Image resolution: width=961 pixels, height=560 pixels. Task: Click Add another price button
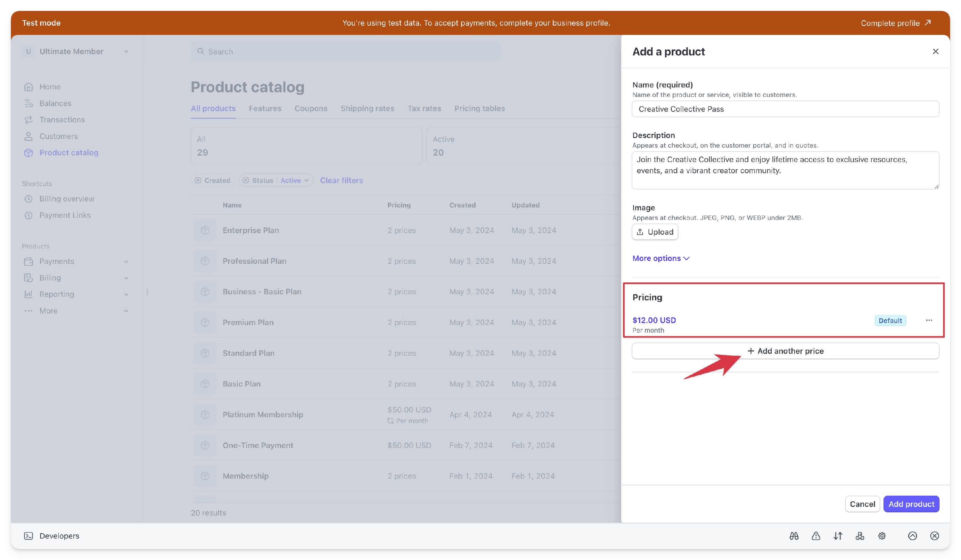(x=785, y=351)
